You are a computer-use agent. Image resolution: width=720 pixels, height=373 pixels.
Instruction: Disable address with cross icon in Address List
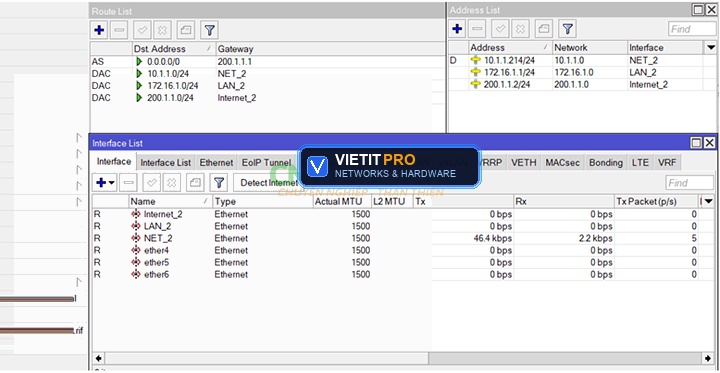point(520,29)
